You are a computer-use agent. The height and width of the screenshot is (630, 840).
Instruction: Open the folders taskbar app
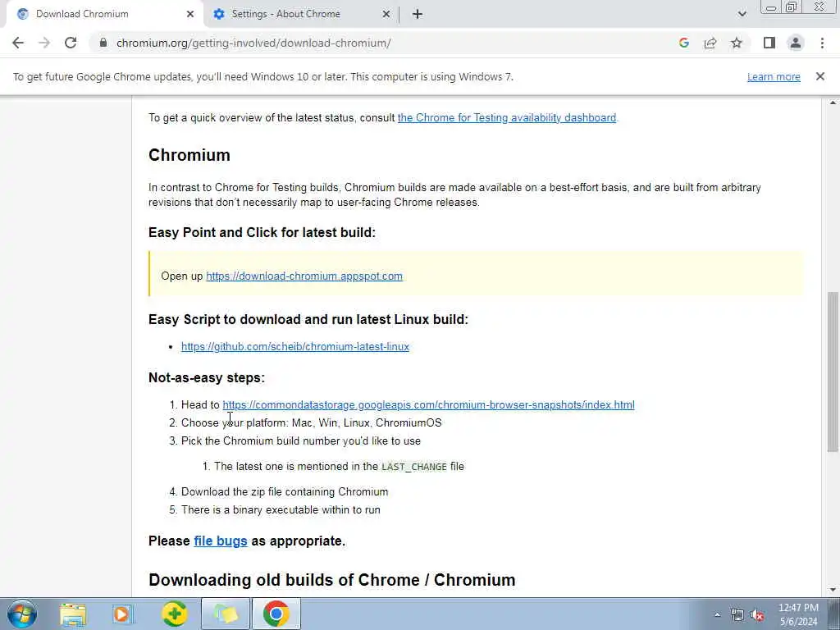226,614
